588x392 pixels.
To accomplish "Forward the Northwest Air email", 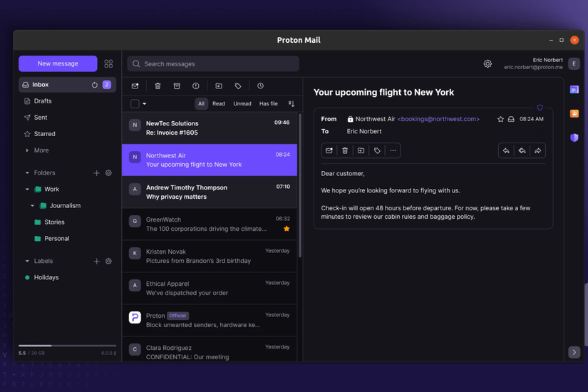I will [537, 150].
